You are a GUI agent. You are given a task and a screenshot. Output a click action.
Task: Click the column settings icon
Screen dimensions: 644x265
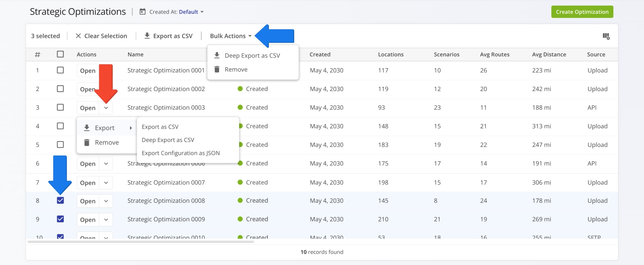coord(606,36)
